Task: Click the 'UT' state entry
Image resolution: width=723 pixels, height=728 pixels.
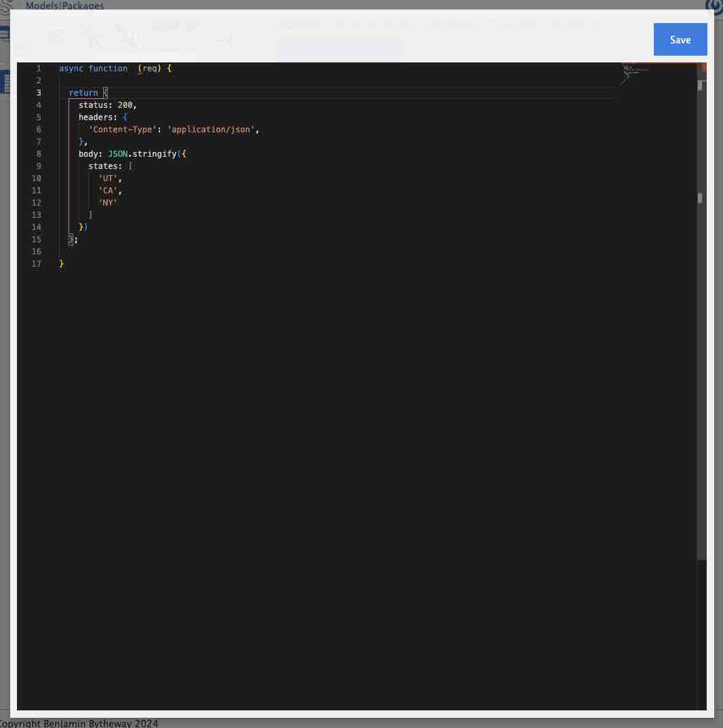Action: [x=108, y=178]
